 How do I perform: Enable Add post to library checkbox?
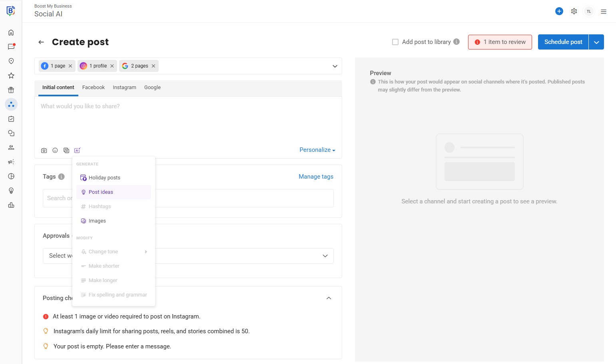point(395,42)
